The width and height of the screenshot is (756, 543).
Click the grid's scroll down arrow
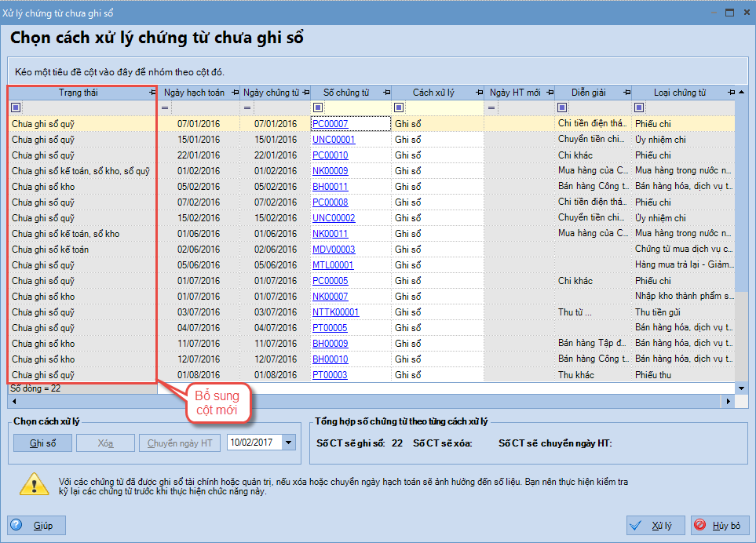[x=742, y=388]
